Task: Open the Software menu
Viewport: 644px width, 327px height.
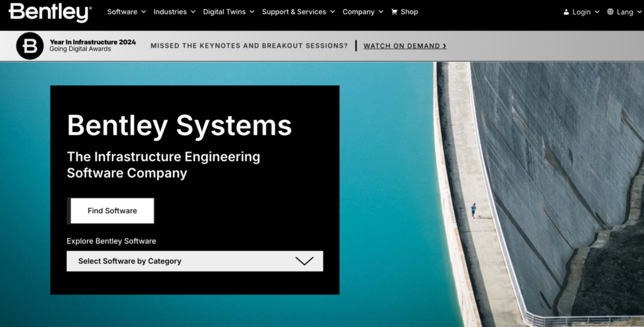Action: tap(122, 12)
